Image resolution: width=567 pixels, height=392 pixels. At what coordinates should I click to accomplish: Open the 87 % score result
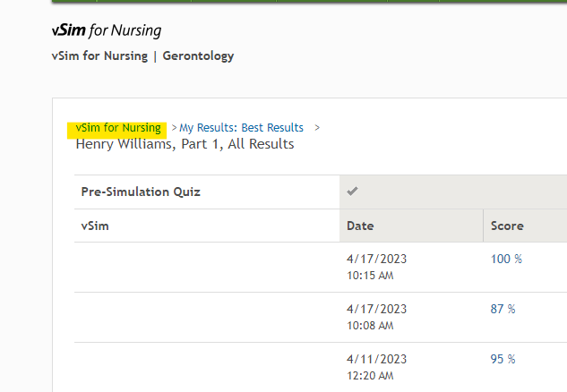coord(503,310)
